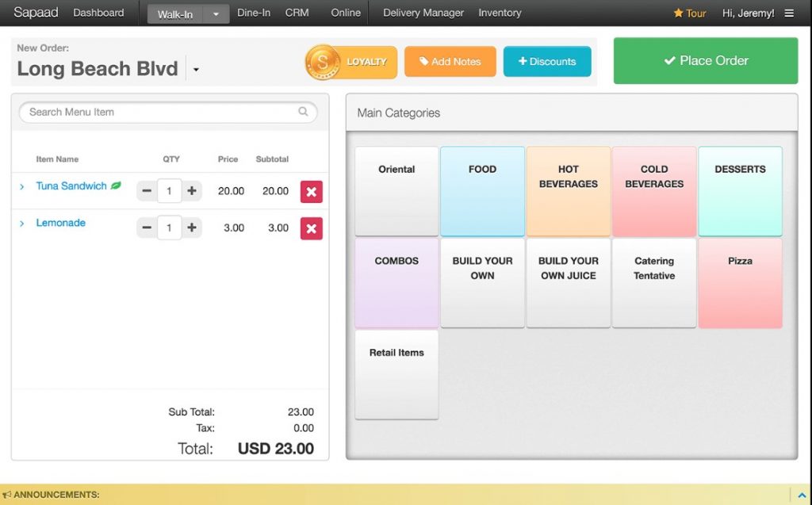The image size is (812, 505).
Task: Select the BUILD YOUR OWN JUICE tile
Action: tap(569, 283)
